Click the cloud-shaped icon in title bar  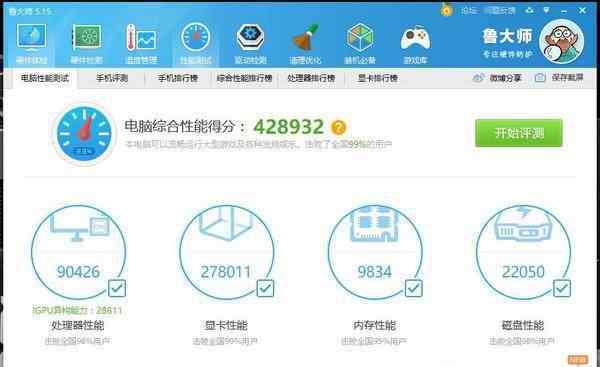530,10
